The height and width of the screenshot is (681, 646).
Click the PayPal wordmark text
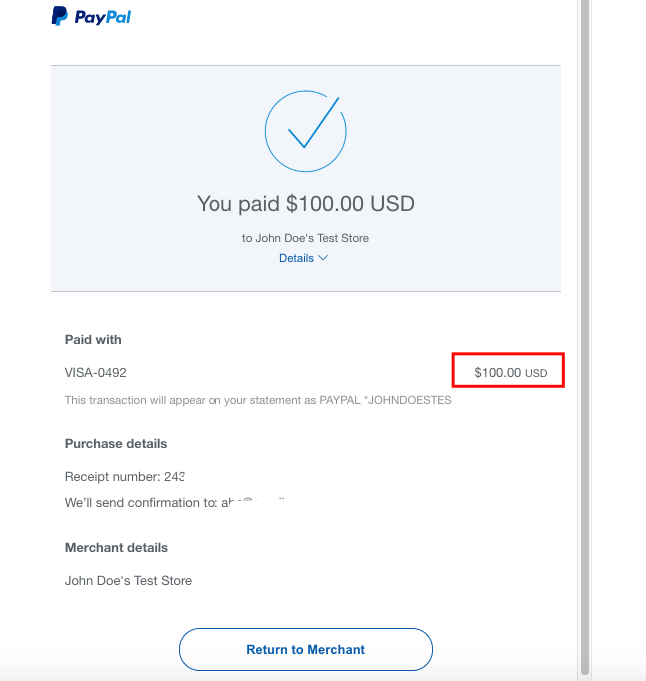click(103, 17)
